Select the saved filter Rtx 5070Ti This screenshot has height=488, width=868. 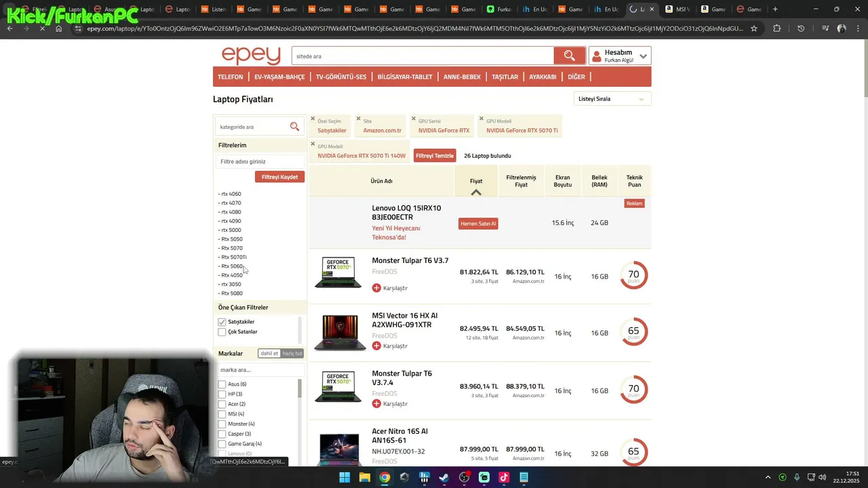pos(233,257)
